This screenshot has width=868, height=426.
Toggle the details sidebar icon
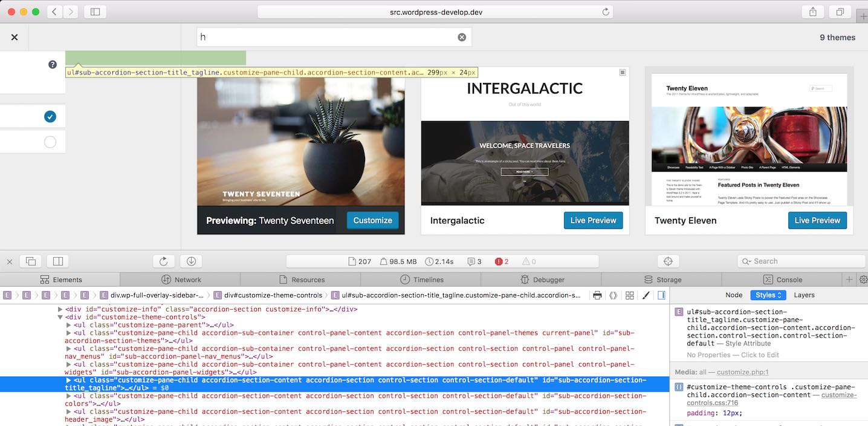point(661,295)
